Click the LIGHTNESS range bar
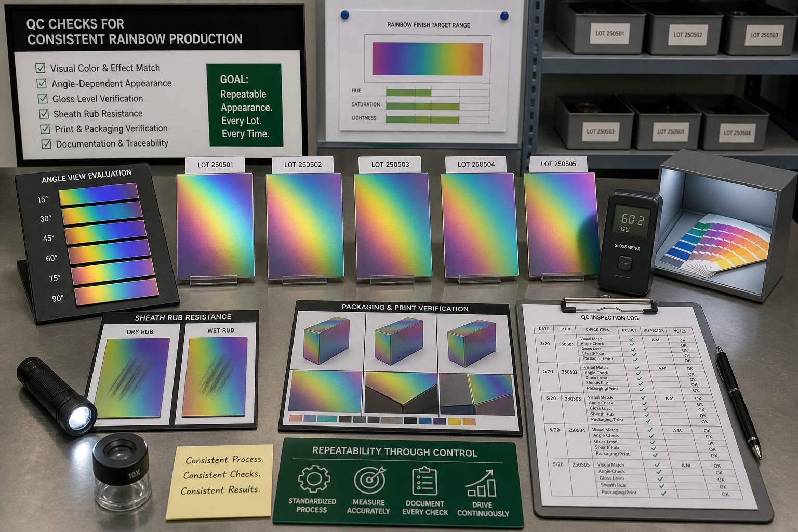Screen dimensions: 798x532 (437, 119)
